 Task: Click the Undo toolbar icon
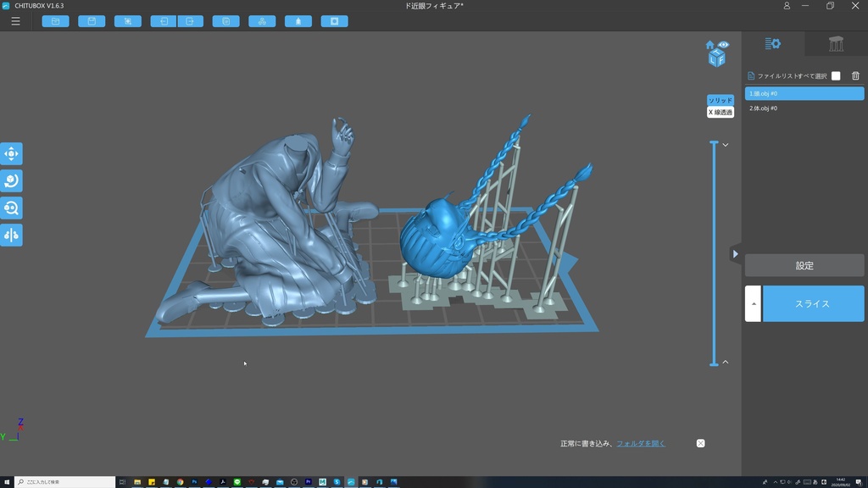point(164,21)
